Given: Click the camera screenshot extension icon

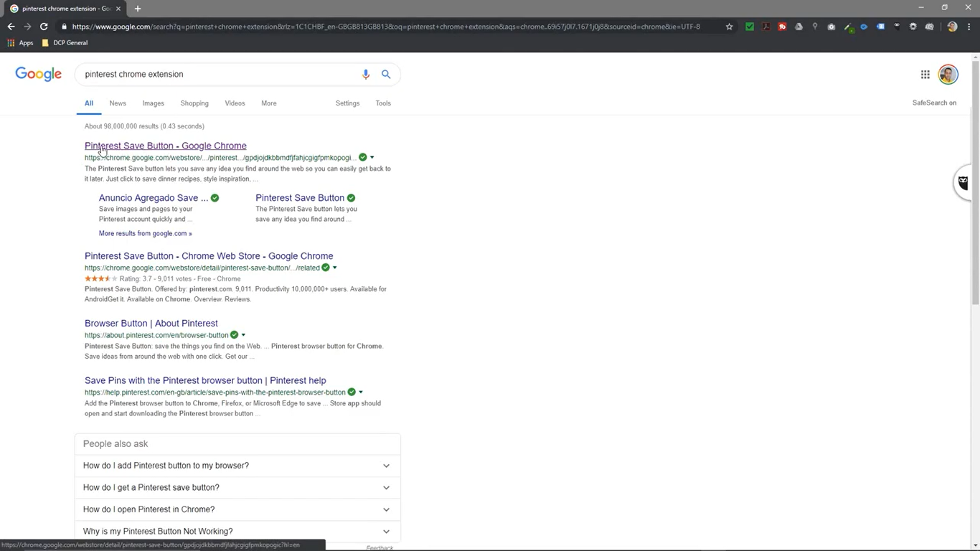Looking at the screenshot, I should pos(831,27).
